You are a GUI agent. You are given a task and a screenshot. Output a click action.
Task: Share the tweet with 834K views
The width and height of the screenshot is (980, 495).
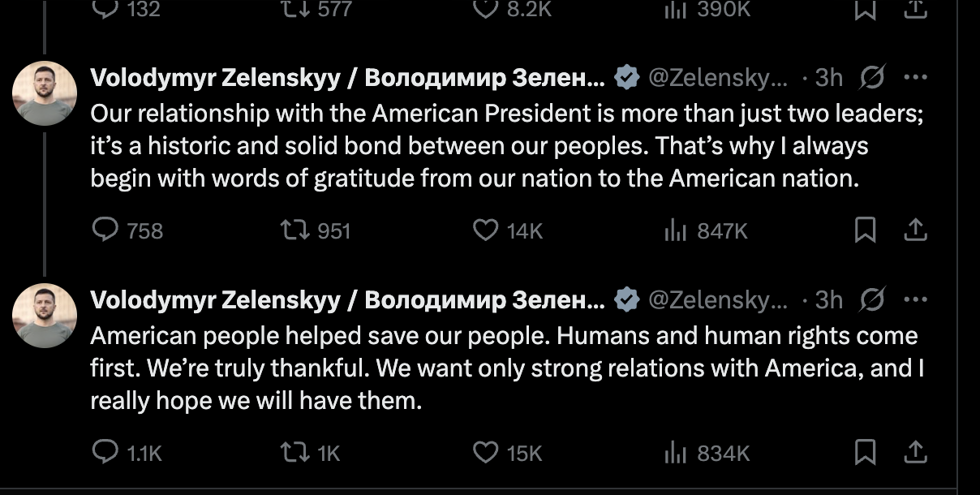915,452
